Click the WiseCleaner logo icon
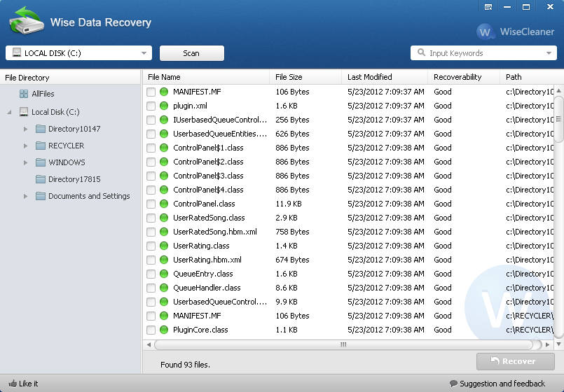 (486, 32)
